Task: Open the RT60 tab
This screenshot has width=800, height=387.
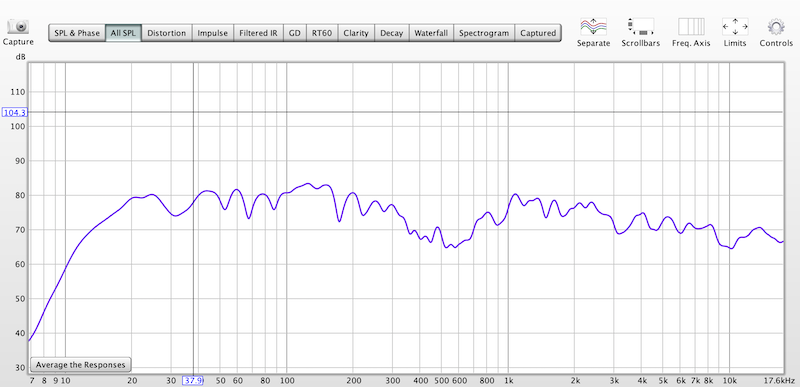Action: click(x=322, y=33)
